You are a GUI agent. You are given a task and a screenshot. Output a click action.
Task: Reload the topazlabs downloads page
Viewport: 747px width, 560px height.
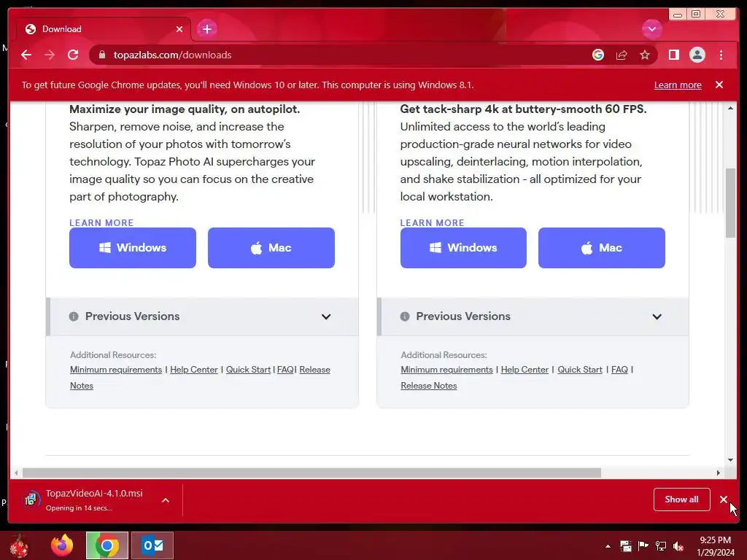pos(73,55)
